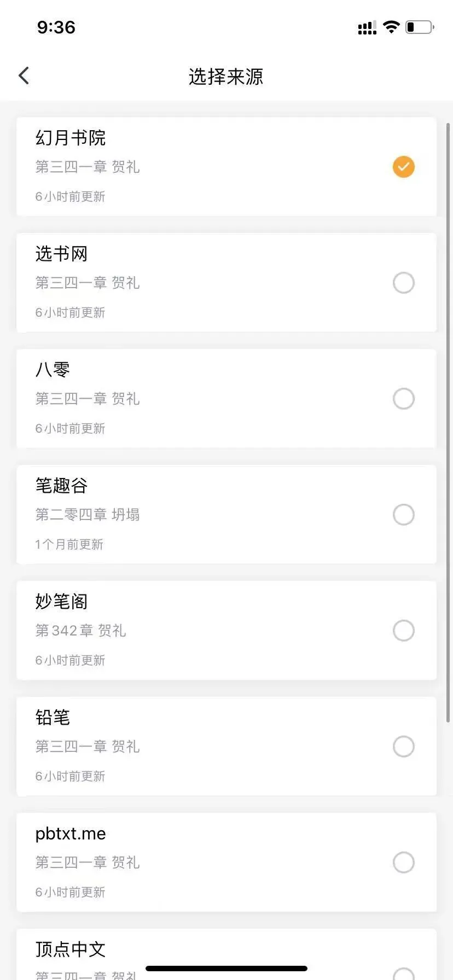Tap the 铅笔 source title
The height and width of the screenshot is (980, 453).
(x=53, y=717)
